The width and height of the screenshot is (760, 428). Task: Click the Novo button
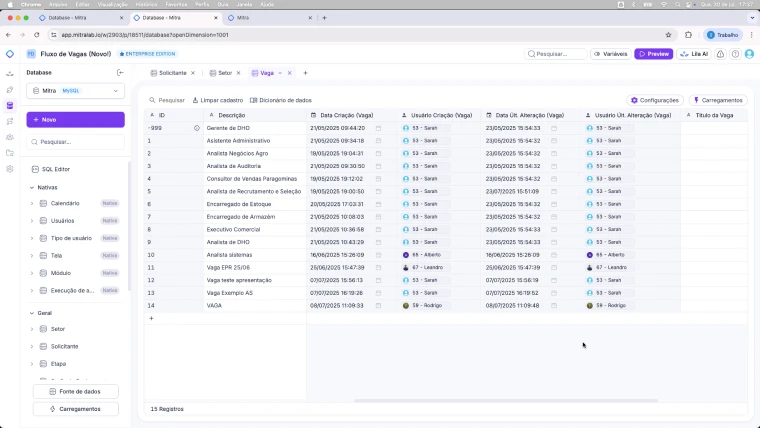(x=76, y=120)
